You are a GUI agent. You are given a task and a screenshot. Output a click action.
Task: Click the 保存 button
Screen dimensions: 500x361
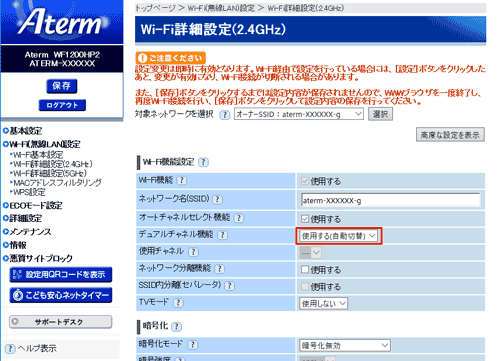pos(62,86)
